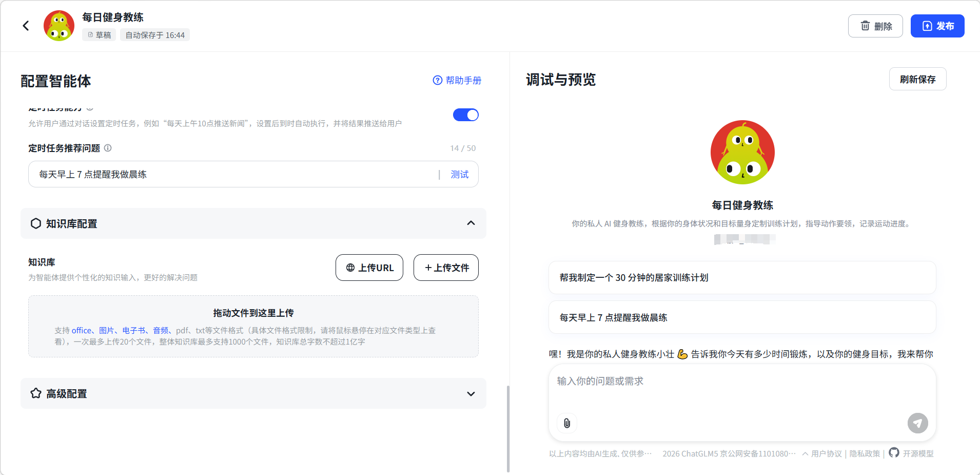This screenshot has height=475, width=980.
Task: Go back using the left arrow icon
Action: point(26,26)
